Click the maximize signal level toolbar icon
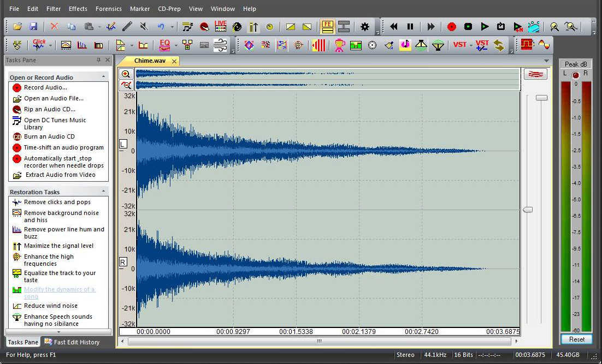The height and width of the screenshot is (364, 602). click(x=253, y=26)
